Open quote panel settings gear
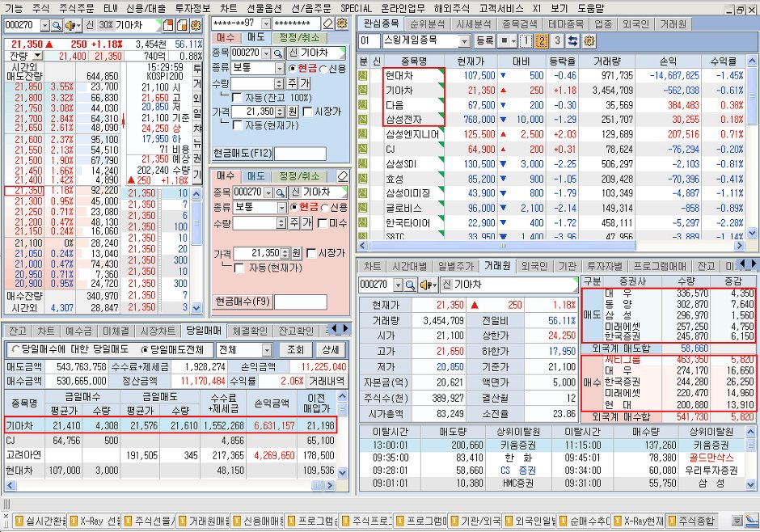760x532 pixels. (196, 25)
